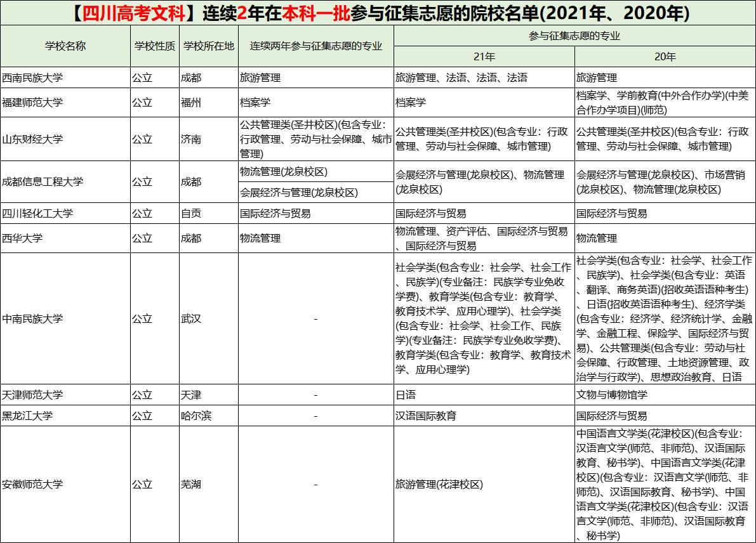Select the 连续两年参与征集志愿的专业 header cell
The height and width of the screenshot is (543, 756).
(315, 46)
